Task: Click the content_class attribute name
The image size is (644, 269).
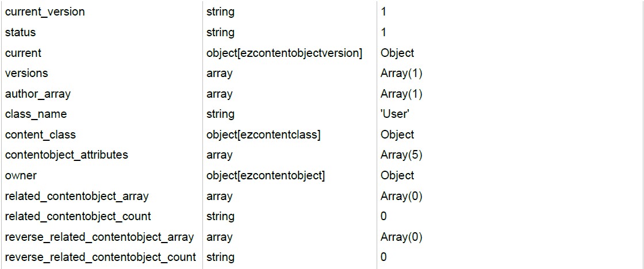Action: [40, 134]
